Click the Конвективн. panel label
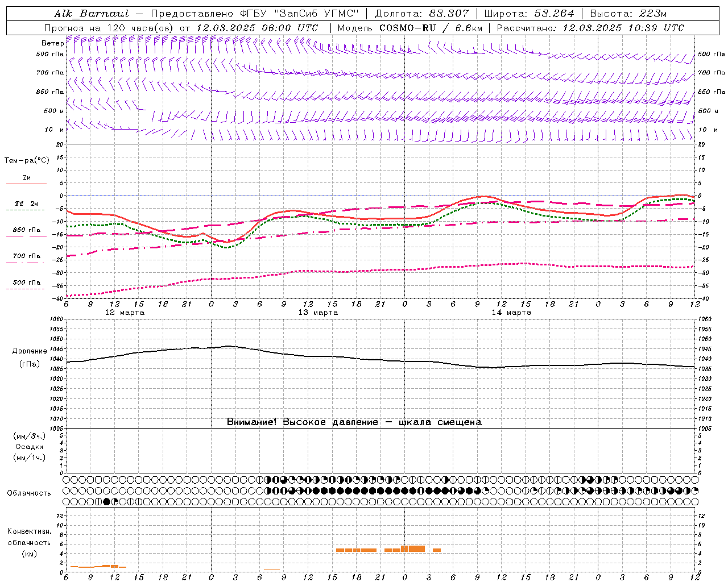Viewport: 728px width, 582px height. point(30,531)
